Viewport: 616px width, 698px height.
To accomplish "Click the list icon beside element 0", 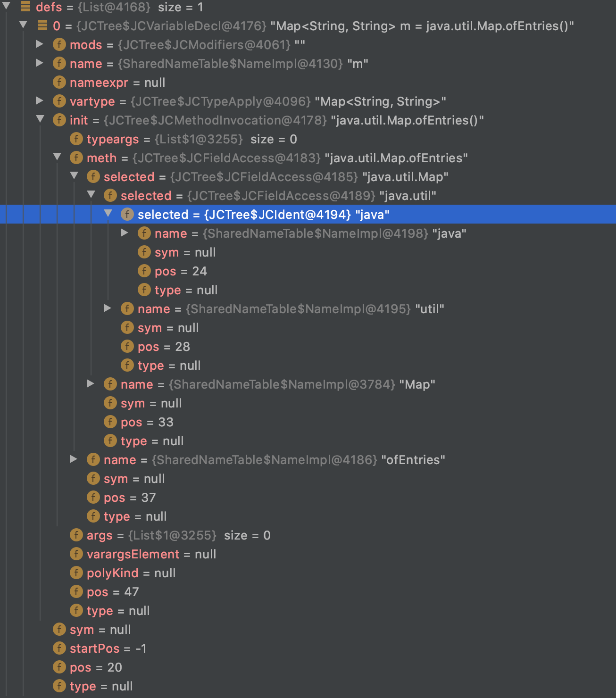I will tap(42, 25).
